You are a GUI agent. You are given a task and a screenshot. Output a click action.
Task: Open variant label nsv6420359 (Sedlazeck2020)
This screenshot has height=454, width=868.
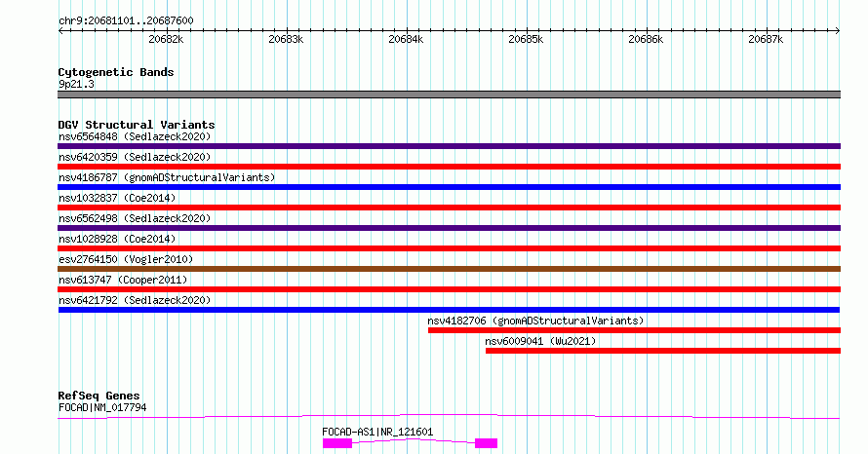135,157
